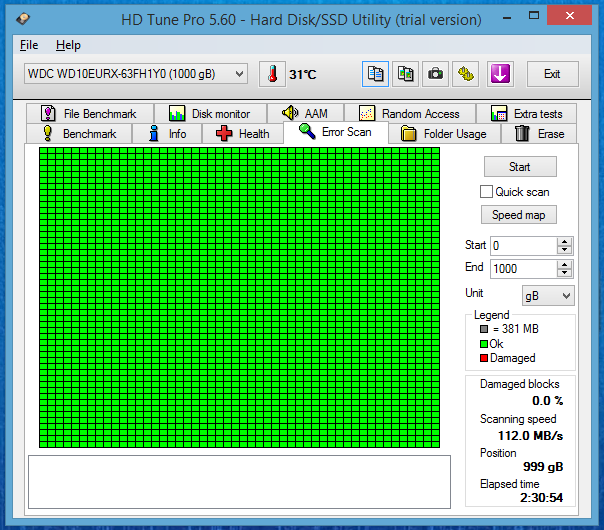Click the green Ok legend swatch

[x=484, y=344]
